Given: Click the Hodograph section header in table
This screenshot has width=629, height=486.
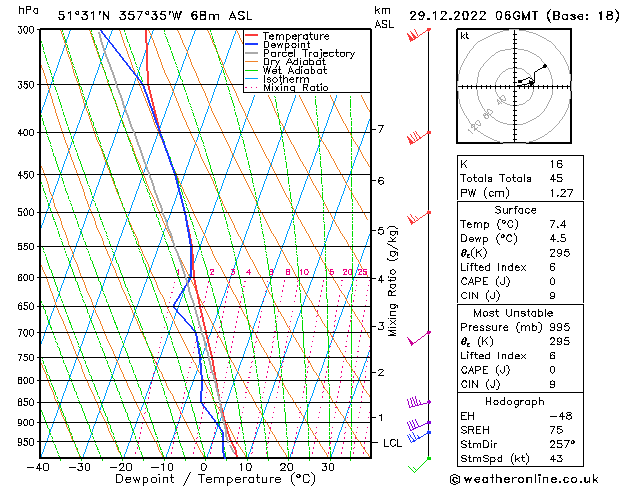Looking at the screenshot, I should pyautogui.click(x=515, y=401).
